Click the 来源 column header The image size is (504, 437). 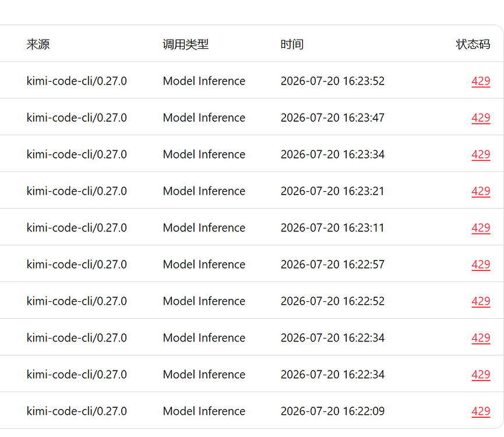click(38, 44)
